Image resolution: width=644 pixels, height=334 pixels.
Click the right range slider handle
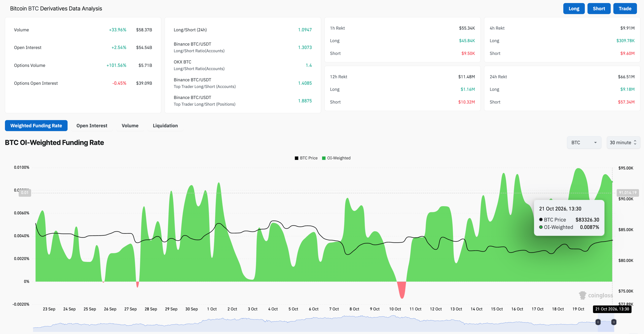614,322
